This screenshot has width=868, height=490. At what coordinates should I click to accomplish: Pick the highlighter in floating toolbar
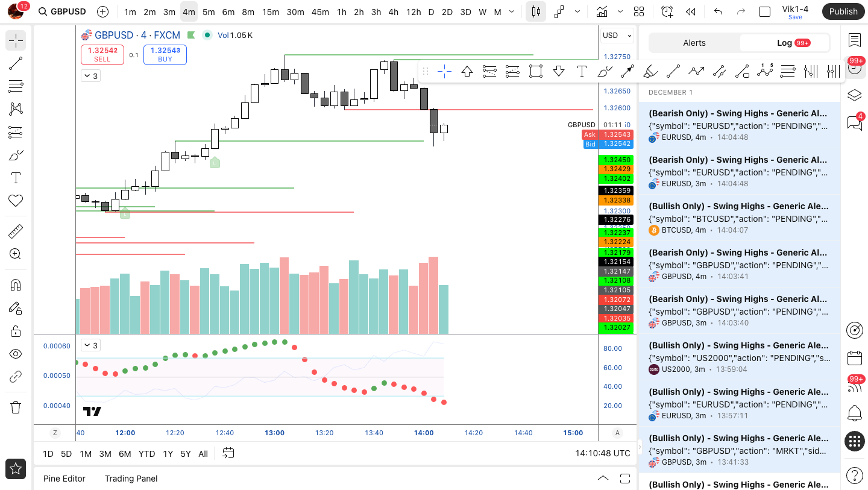[650, 72]
